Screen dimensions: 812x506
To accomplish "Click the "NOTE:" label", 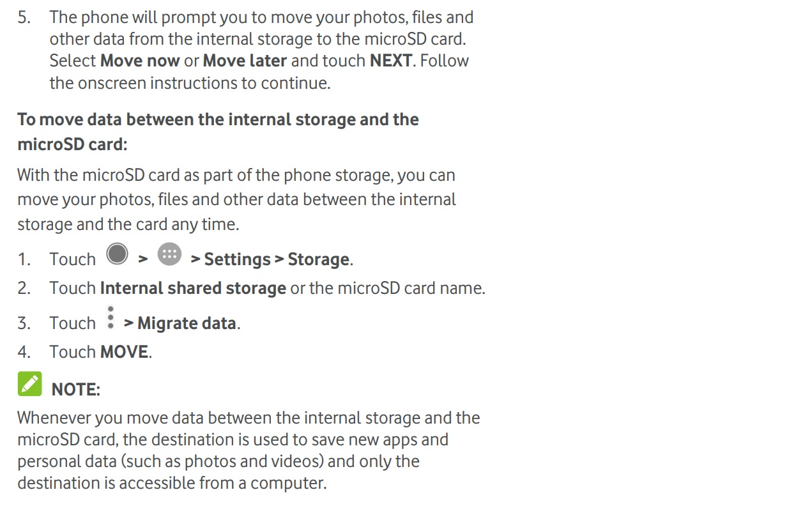I will (75, 390).
